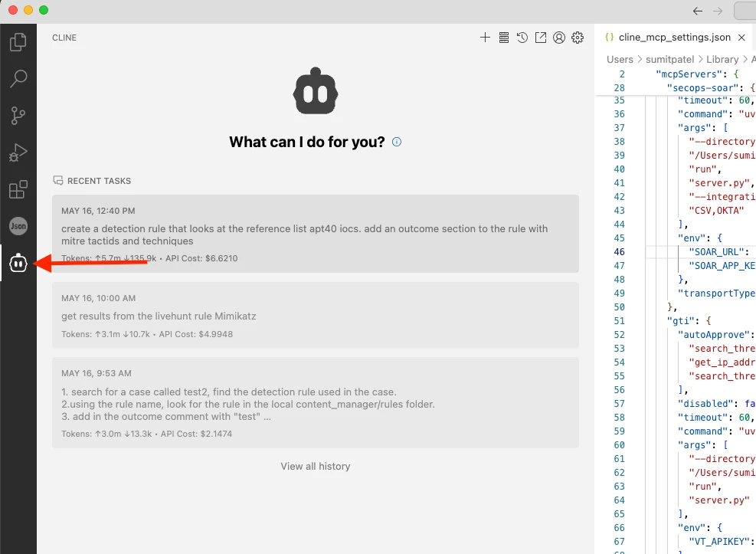Click line number 46 in the gutter
The image size is (756, 554).
click(x=619, y=252)
